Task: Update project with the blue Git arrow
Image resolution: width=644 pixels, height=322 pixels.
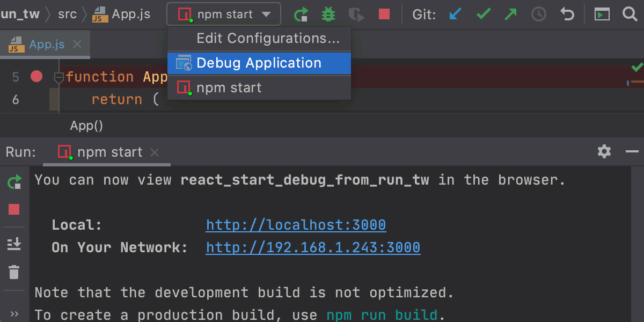Action: 455,14
